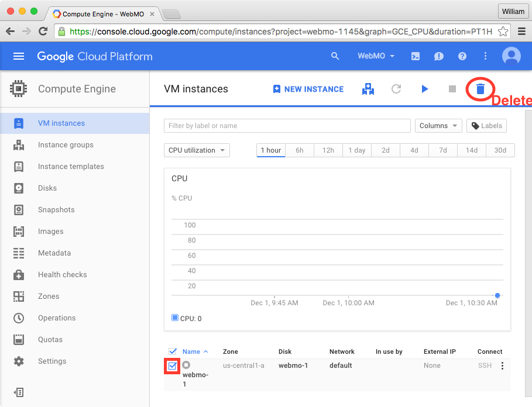Open the WebMO project dropdown

point(376,56)
